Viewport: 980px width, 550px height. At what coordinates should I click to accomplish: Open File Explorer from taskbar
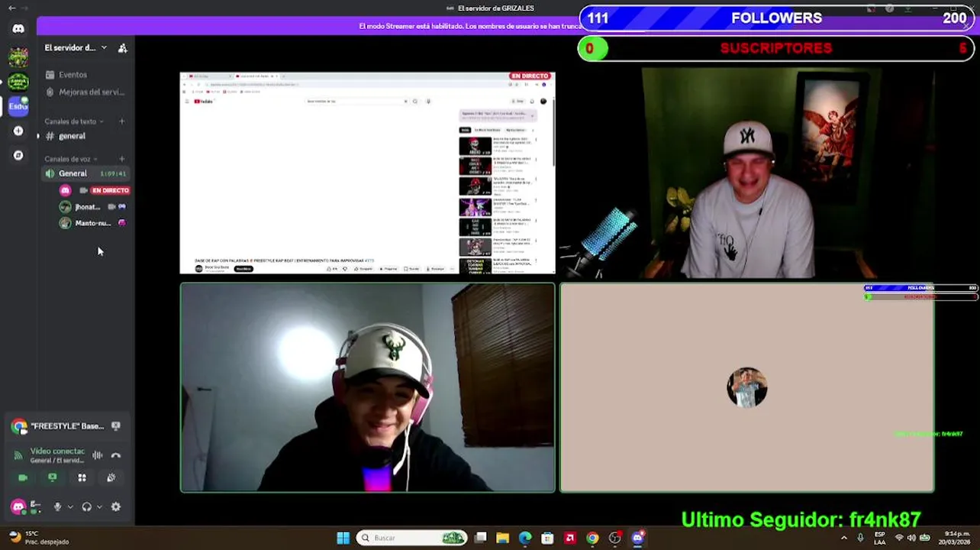(x=502, y=538)
